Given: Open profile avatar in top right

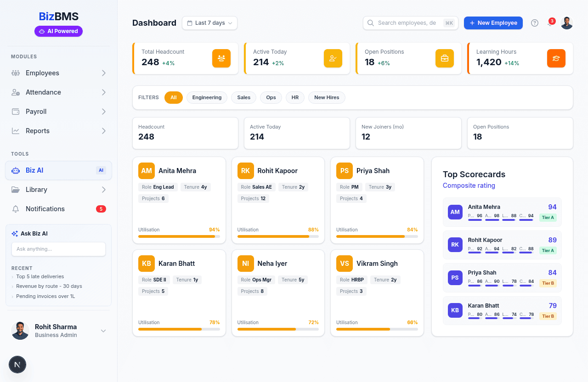Looking at the screenshot, I should (566, 23).
